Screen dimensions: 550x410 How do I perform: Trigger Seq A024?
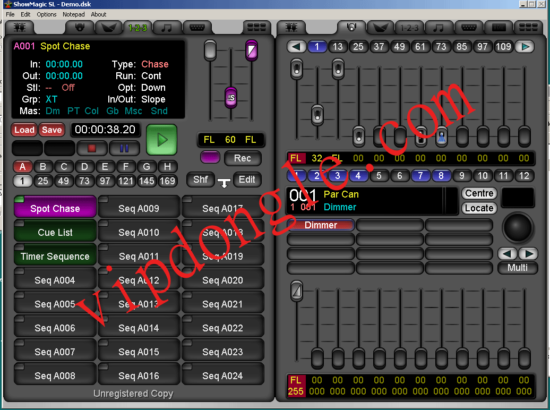(x=223, y=375)
